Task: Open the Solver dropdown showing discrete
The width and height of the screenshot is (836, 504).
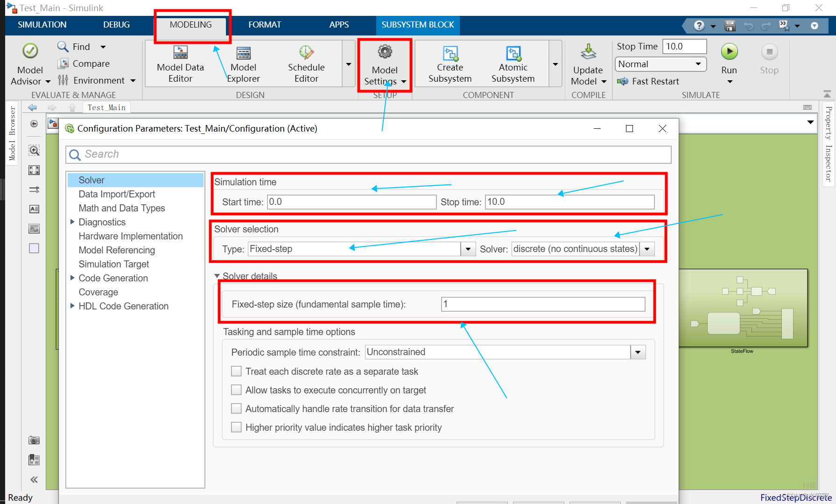Action: point(647,249)
